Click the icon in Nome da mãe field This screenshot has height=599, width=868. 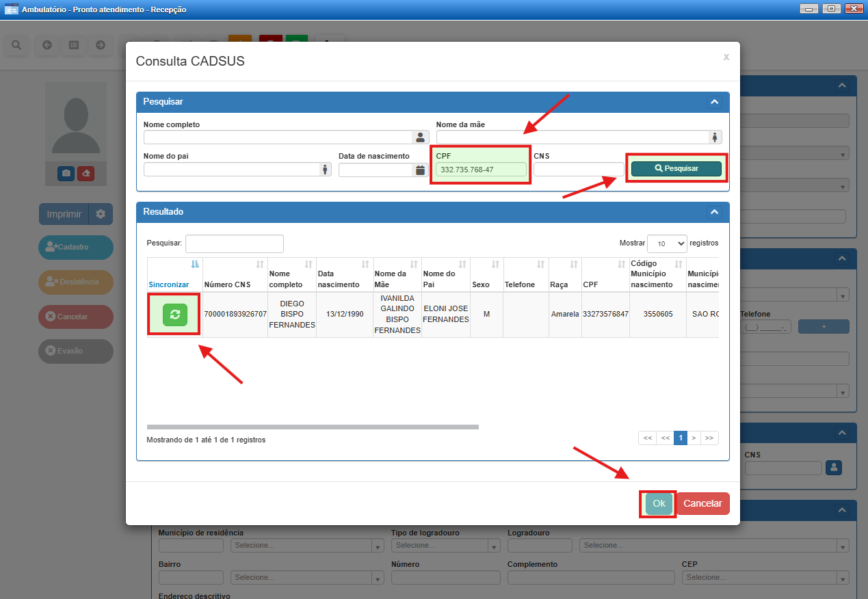pos(714,137)
